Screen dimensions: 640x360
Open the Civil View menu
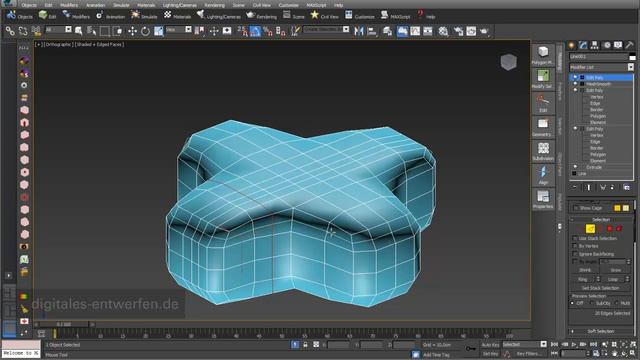[262, 5]
